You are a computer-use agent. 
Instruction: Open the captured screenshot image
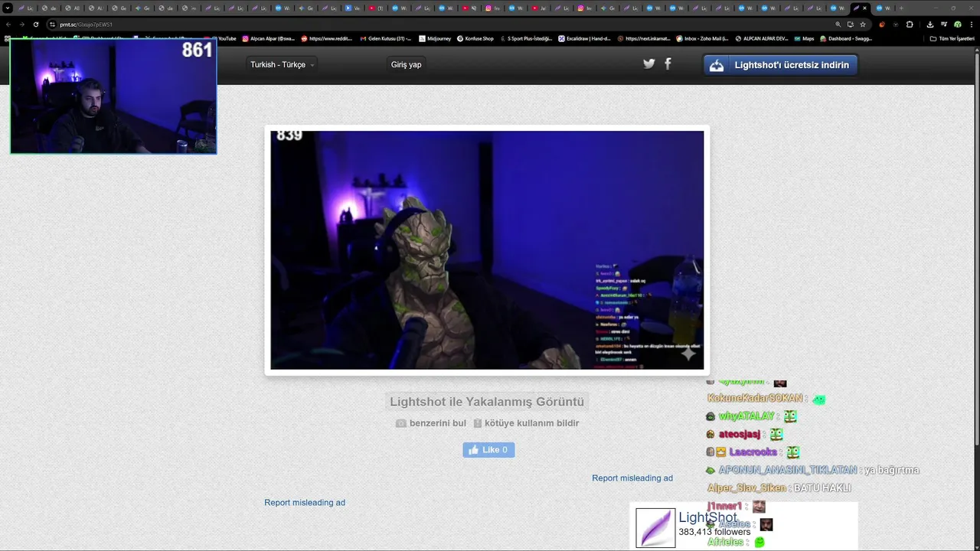(x=487, y=250)
